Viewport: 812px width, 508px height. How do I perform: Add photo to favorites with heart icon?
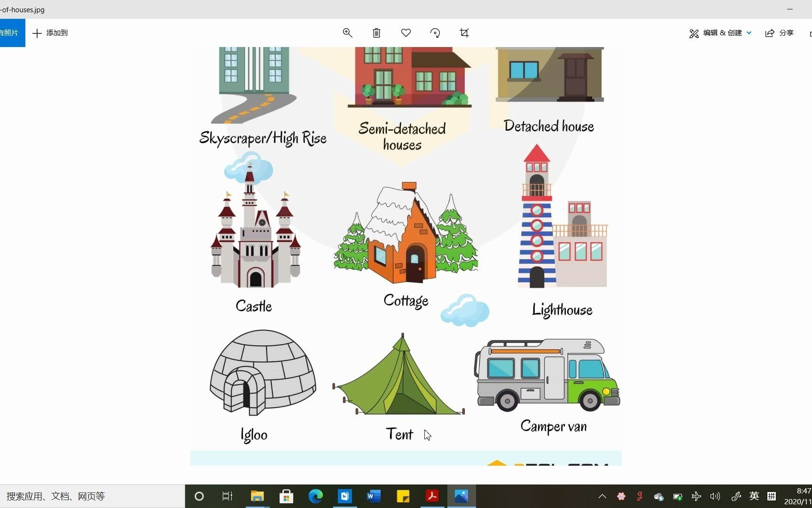point(406,33)
